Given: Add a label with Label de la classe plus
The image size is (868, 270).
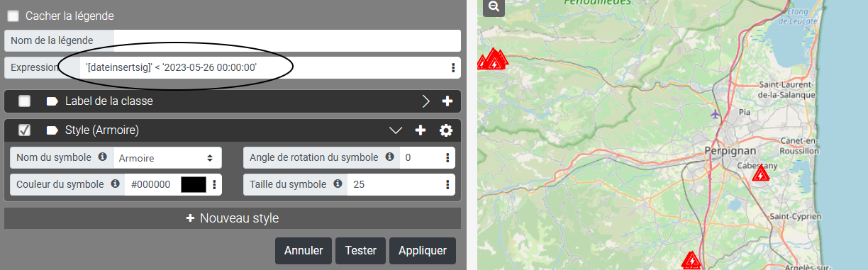Looking at the screenshot, I should click(x=447, y=101).
